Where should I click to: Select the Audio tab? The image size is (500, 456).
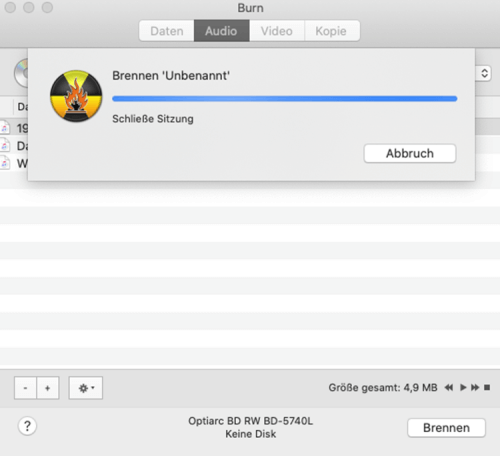[221, 31]
